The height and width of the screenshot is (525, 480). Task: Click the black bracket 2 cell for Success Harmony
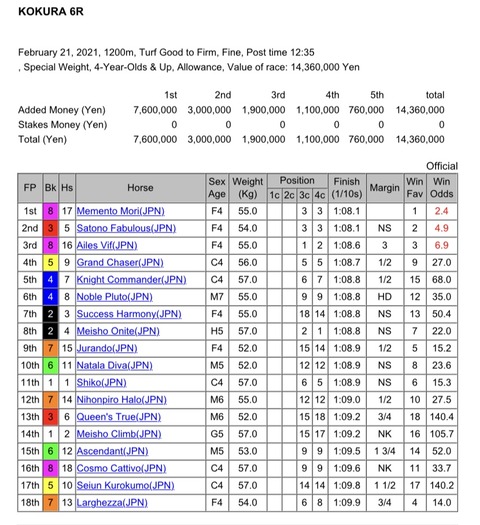coord(51,314)
